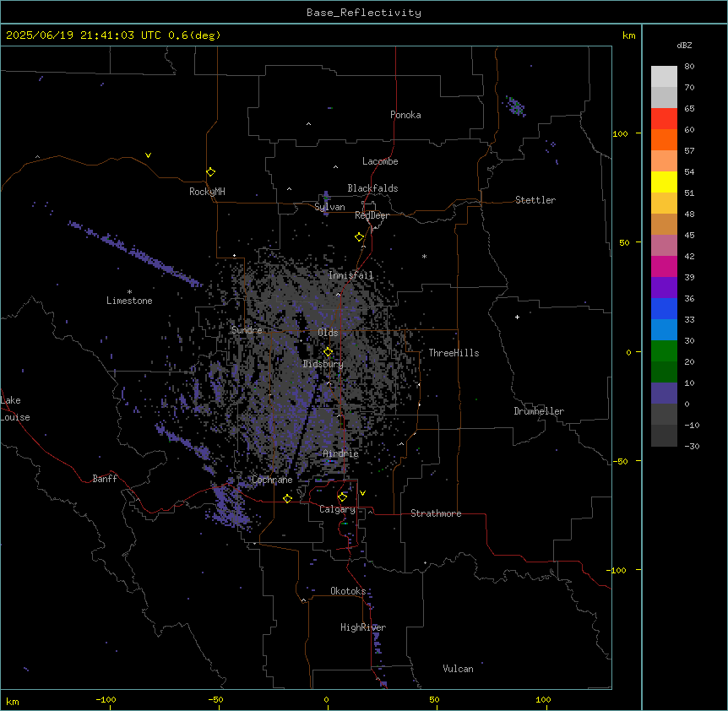Click the -100 tick on the horizontal km axis
Viewport: 728px width, 711px height.
106,699
